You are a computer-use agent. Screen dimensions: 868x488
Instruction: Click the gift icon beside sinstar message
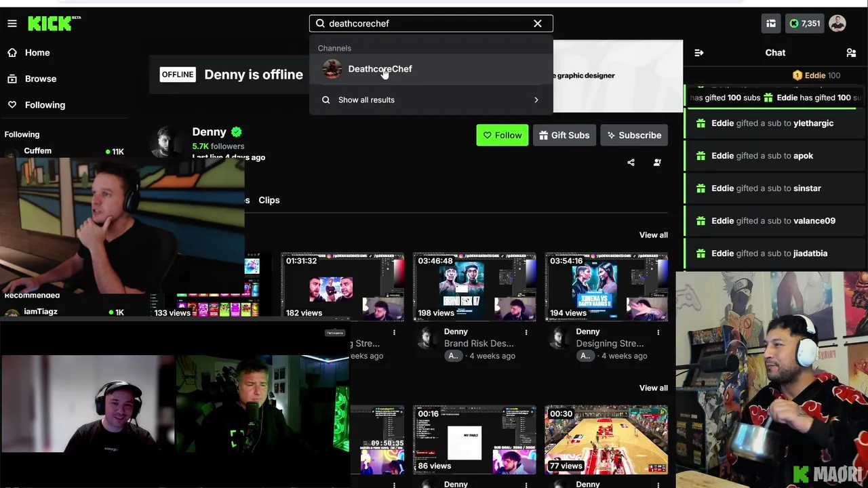click(701, 188)
